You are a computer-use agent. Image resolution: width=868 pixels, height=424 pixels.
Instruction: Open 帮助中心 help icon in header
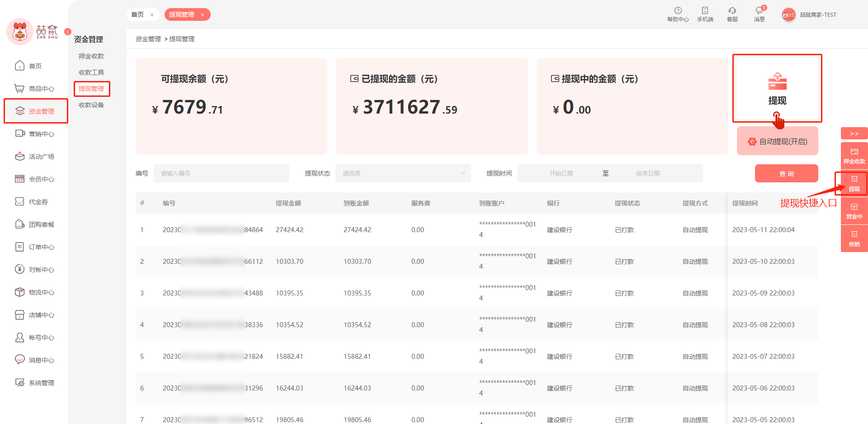click(678, 10)
